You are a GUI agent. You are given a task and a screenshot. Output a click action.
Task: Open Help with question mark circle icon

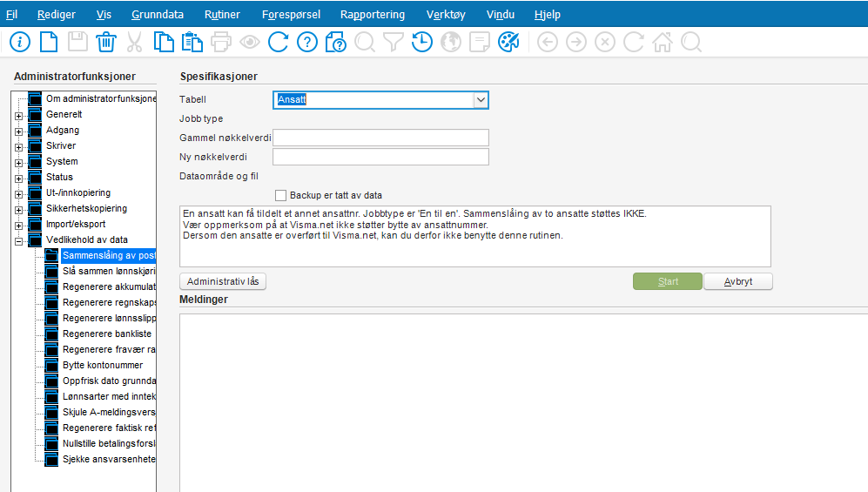pyautogui.click(x=307, y=42)
